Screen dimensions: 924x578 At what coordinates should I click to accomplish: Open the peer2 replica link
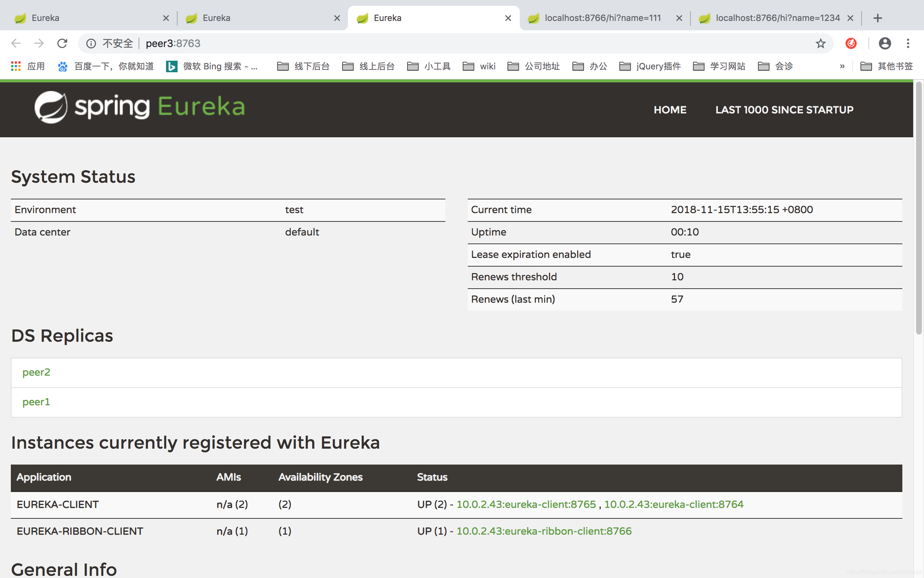click(x=36, y=372)
